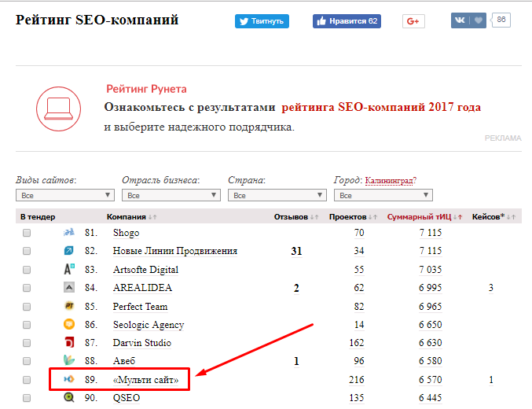This screenshot has height=409, width=532.
Task: Open the Авеб company link
Action: tap(124, 361)
